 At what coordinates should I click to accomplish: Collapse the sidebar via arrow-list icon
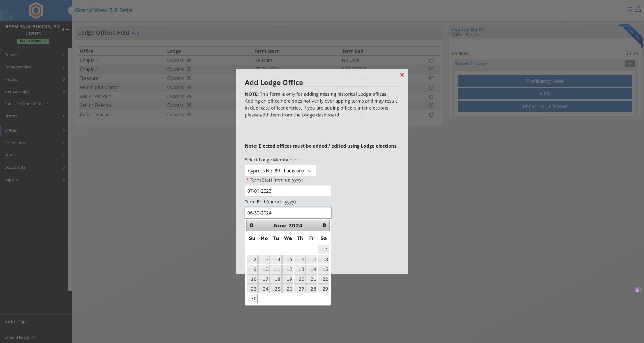tap(66, 29)
